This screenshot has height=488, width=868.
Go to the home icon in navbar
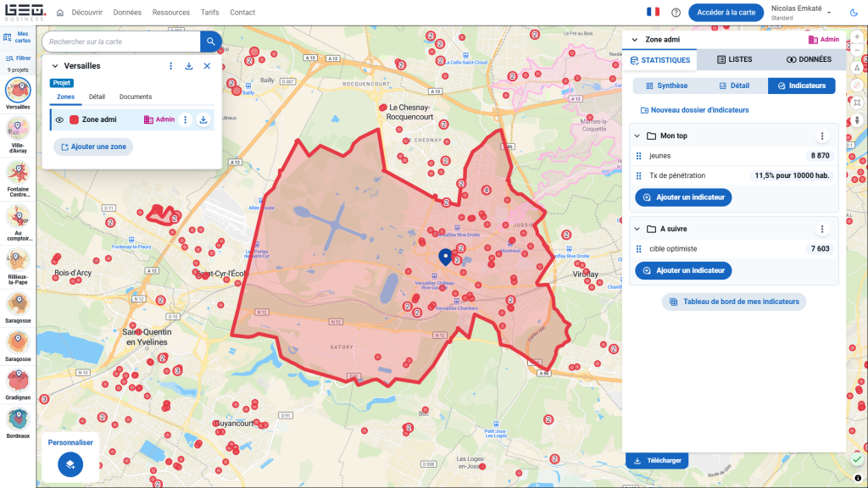pos(60,13)
